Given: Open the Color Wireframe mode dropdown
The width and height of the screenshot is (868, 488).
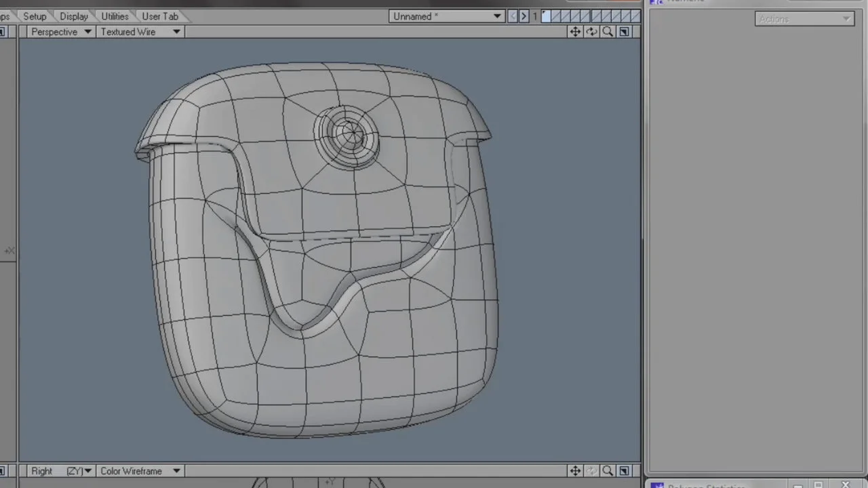Looking at the screenshot, I should pos(140,471).
